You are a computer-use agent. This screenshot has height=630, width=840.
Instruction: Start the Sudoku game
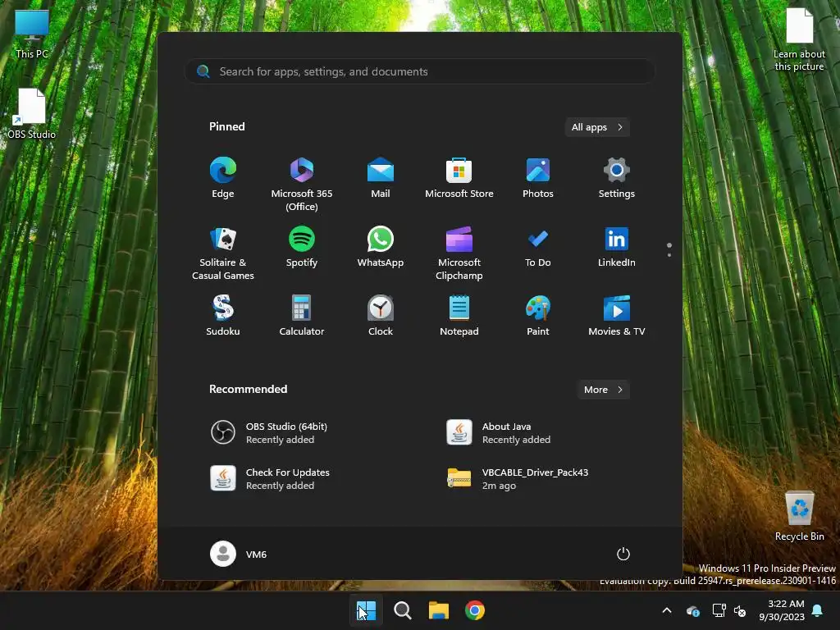click(x=223, y=316)
